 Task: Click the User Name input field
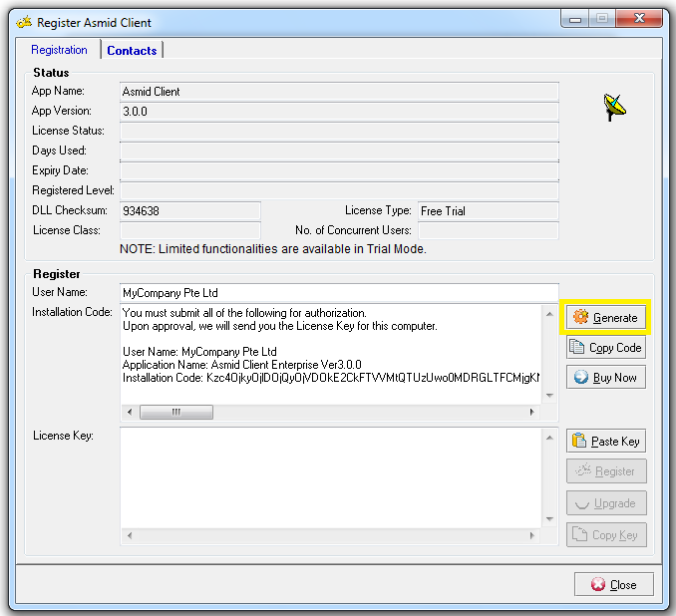coord(339,293)
